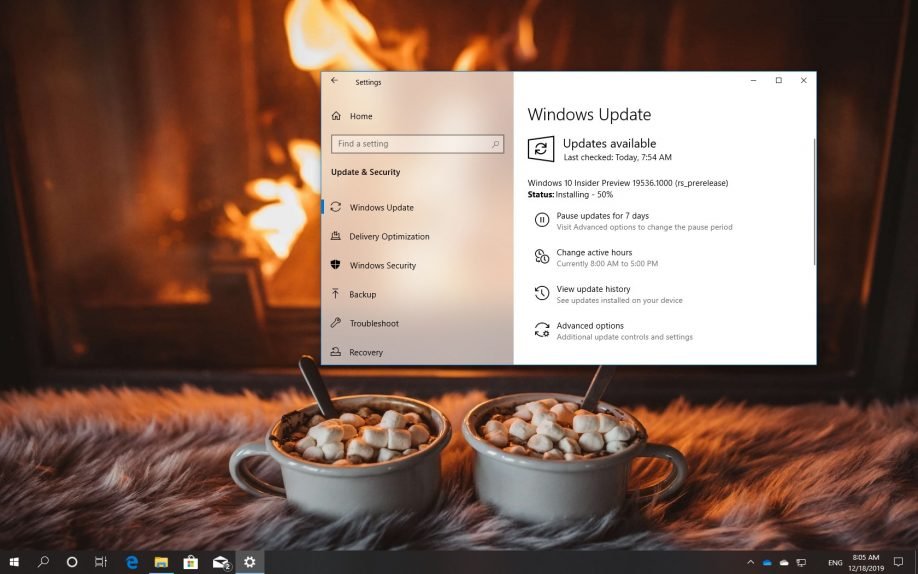
Task: Expand hidden system tray icons chevron
Action: (x=750, y=562)
